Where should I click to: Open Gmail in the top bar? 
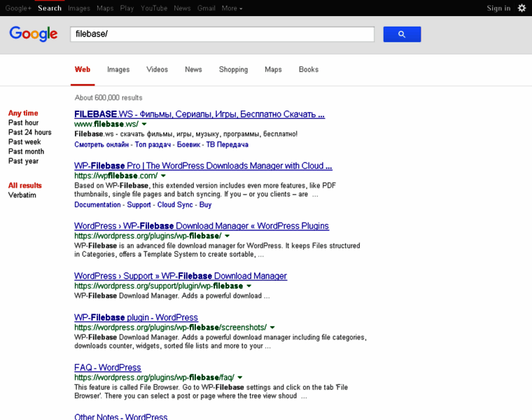(x=206, y=8)
